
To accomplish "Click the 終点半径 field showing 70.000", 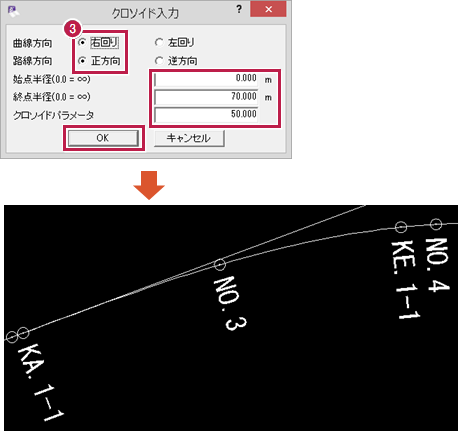I will (206, 97).
